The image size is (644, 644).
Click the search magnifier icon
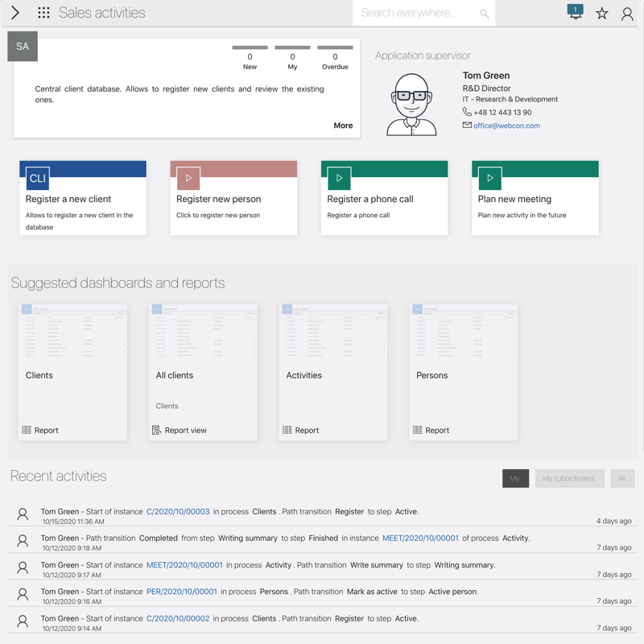pos(484,13)
